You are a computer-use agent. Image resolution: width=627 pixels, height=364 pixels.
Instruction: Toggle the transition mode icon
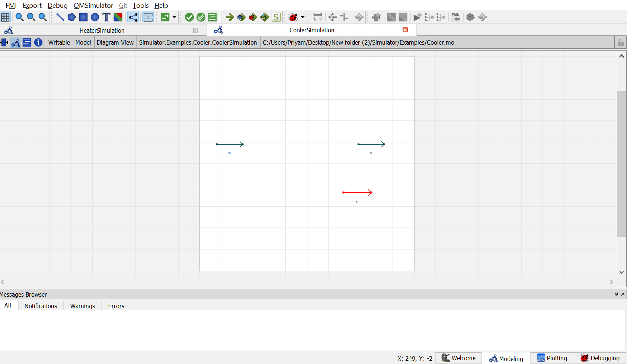(x=148, y=17)
